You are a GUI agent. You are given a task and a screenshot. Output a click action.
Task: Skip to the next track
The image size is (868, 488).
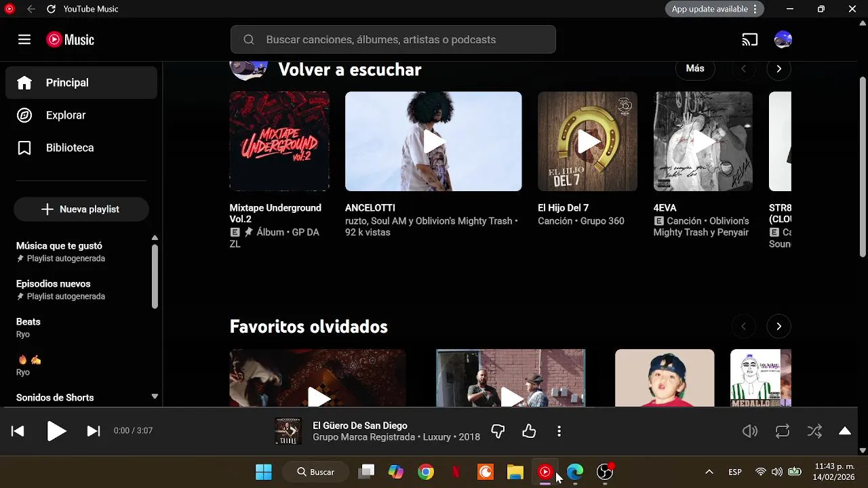[x=94, y=431]
